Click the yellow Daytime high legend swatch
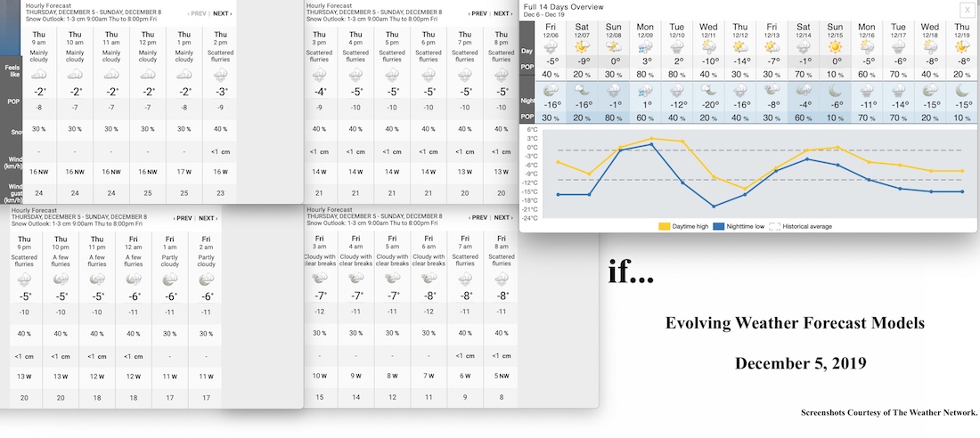 [664, 226]
